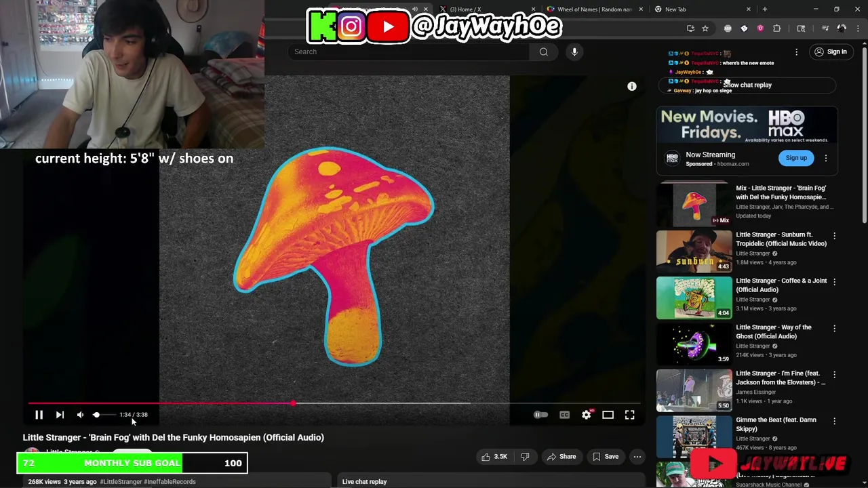
Task: Open the Chrome profile avatar
Action: coord(842,28)
